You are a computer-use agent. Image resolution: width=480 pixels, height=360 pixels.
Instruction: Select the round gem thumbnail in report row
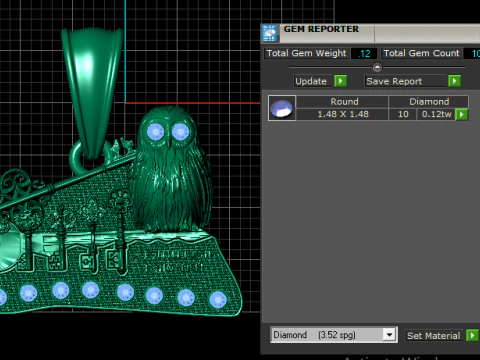pos(282,108)
